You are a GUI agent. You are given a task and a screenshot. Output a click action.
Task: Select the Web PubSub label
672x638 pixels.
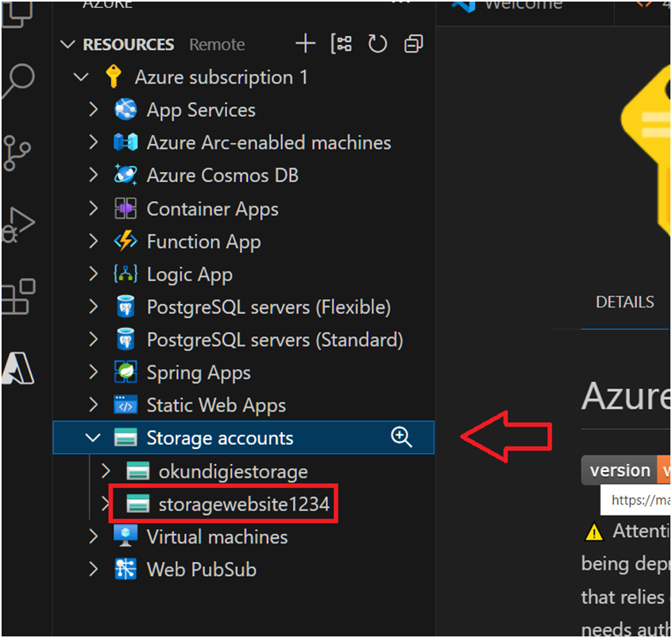click(202, 570)
